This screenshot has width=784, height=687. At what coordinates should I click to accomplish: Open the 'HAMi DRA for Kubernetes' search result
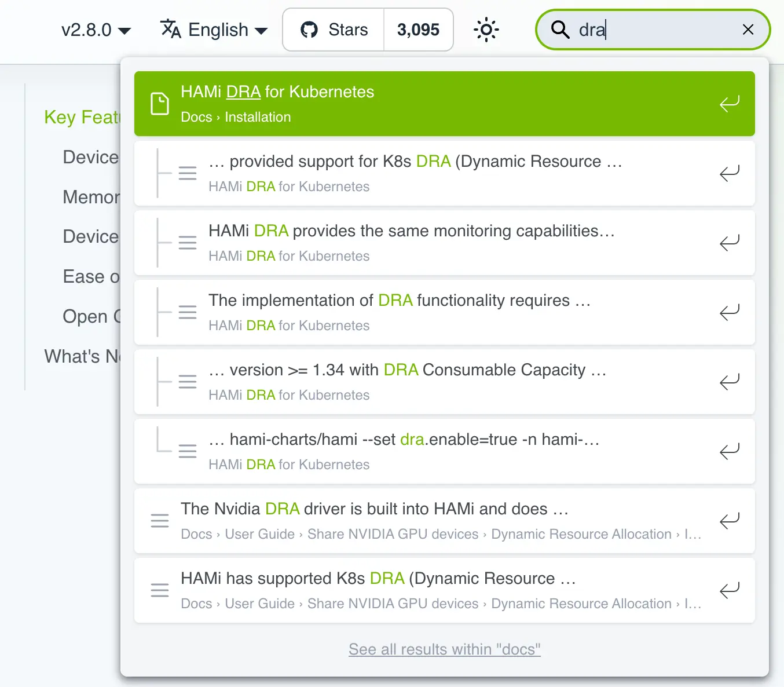coord(277,92)
